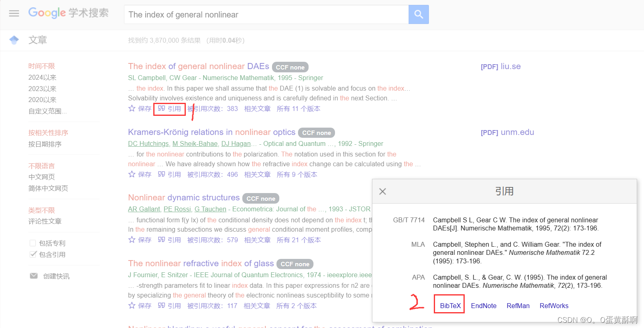Click the RefWorks export link
644x328 pixels.
pos(554,306)
